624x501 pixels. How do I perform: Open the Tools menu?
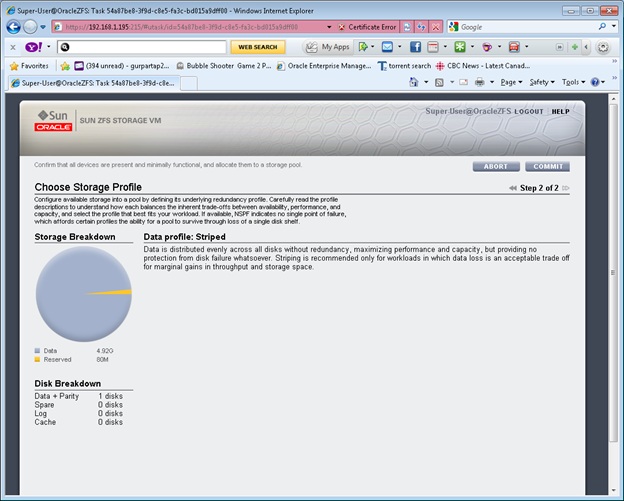(x=573, y=82)
